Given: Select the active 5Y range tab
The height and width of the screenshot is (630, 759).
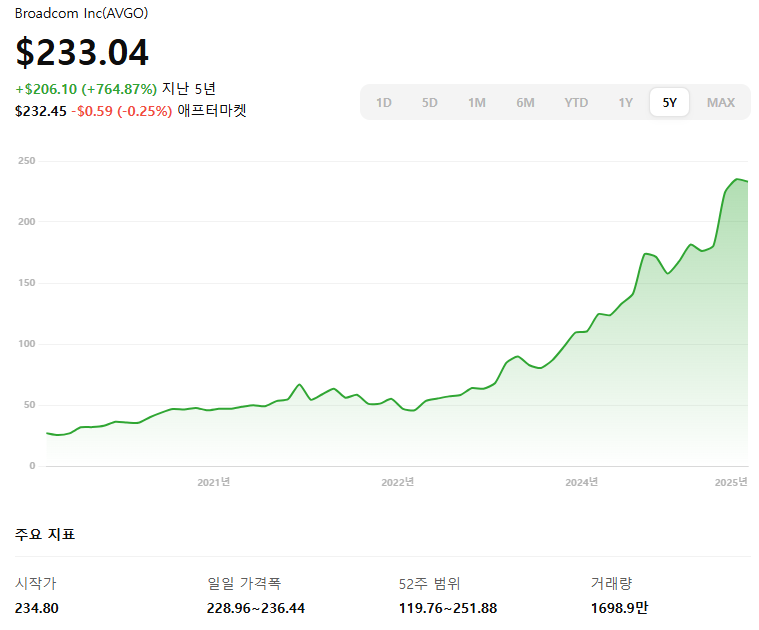Looking at the screenshot, I should pyautogui.click(x=669, y=102).
